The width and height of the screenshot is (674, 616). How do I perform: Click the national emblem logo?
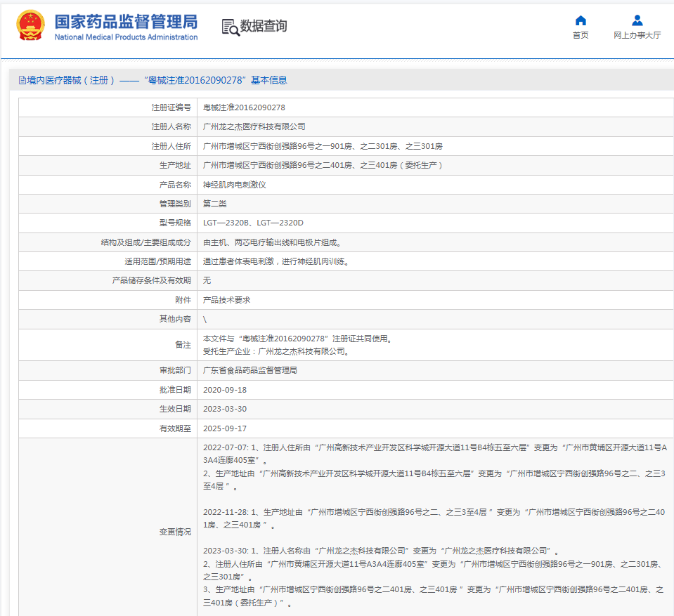click(31, 26)
